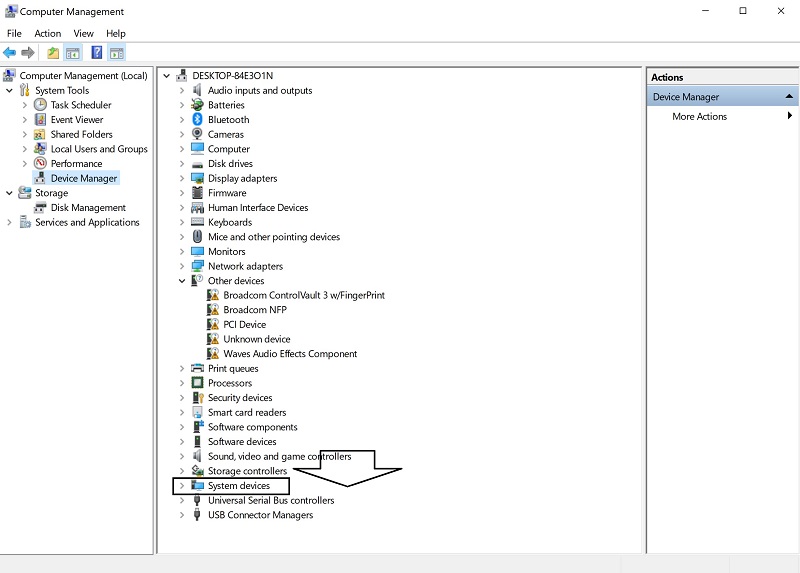Select Human Interface Devices label
Viewport: 800px width, 573px height.
[258, 208]
